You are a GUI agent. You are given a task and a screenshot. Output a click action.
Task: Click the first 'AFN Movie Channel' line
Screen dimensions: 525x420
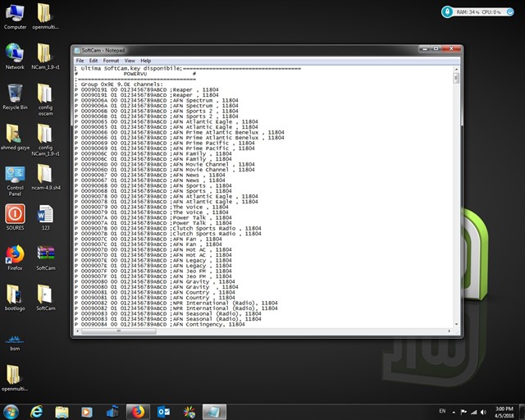tap(164, 164)
